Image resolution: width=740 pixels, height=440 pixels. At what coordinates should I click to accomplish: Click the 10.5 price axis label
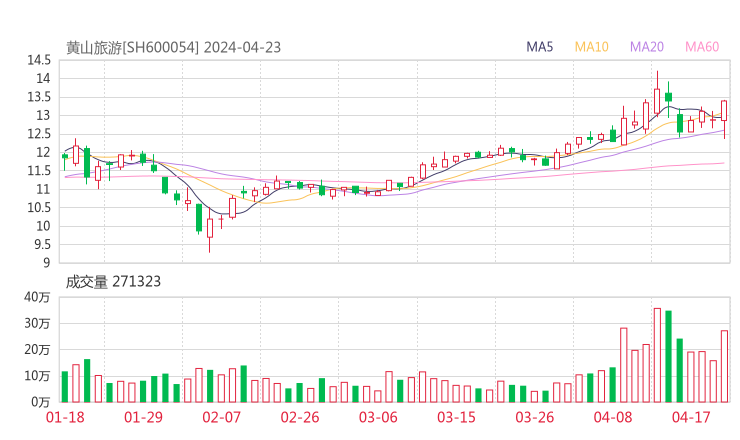[x=39, y=208]
